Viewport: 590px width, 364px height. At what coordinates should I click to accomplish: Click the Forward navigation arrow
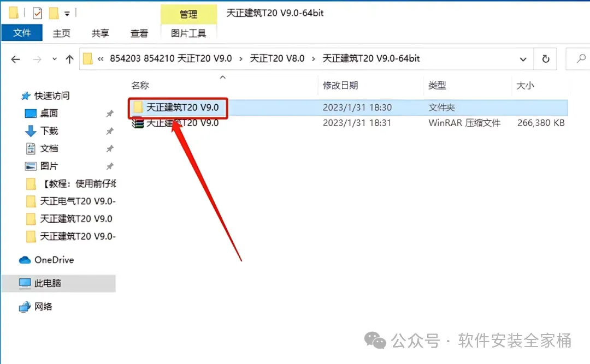pos(37,59)
